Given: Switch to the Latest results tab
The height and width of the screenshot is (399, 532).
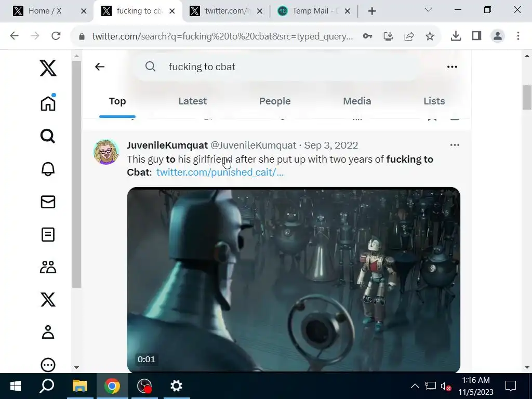Looking at the screenshot, I should point(192,101).
